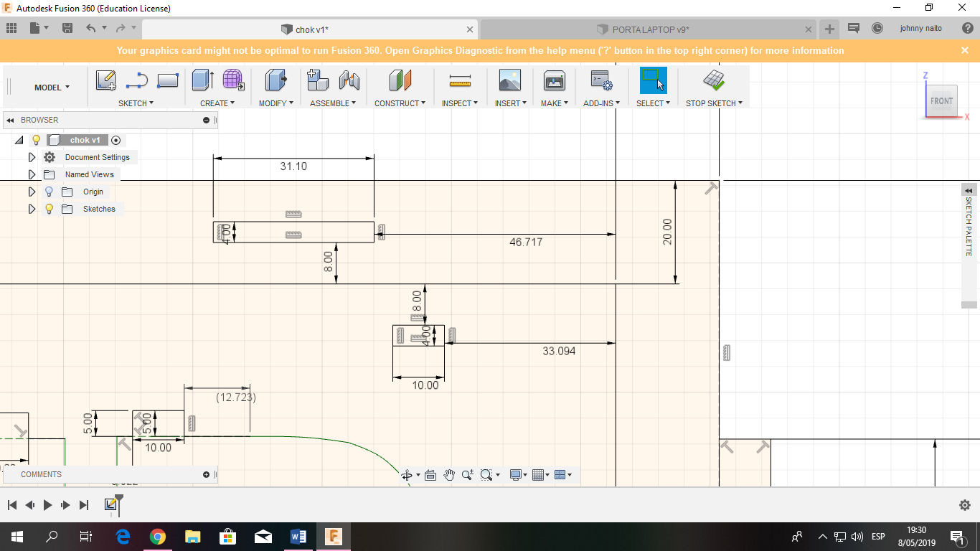Image resolution: width=980 pixels, height=551 pixels.
Task: Play the timeline
Action: tap(47, 505)
